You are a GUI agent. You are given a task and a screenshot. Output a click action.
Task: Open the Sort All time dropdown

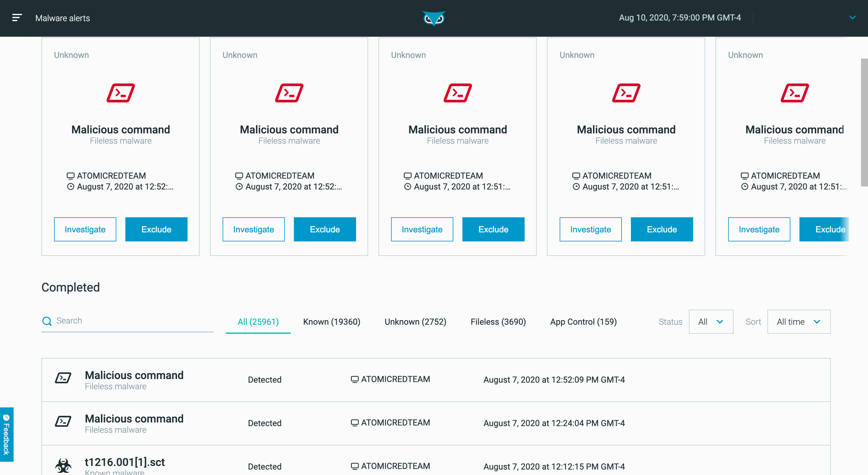799,322
